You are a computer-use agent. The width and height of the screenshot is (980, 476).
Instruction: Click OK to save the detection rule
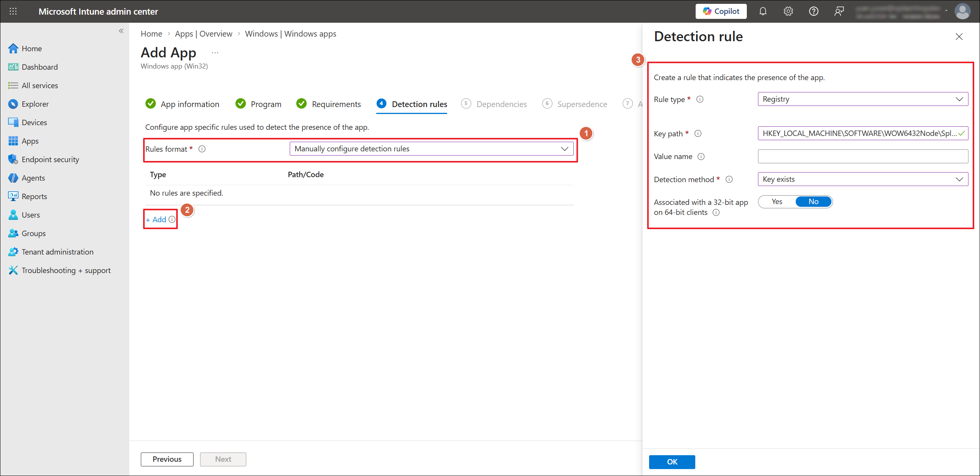click(672, 462)
